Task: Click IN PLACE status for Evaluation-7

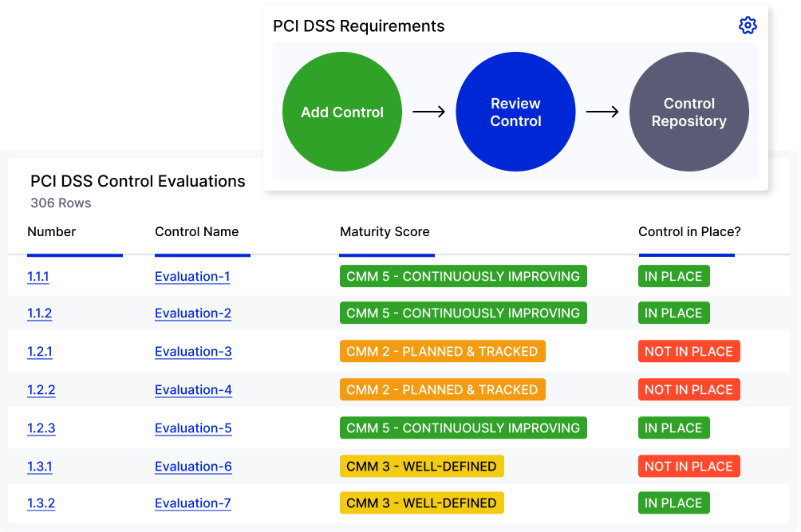Action: [x=674, y=503]
